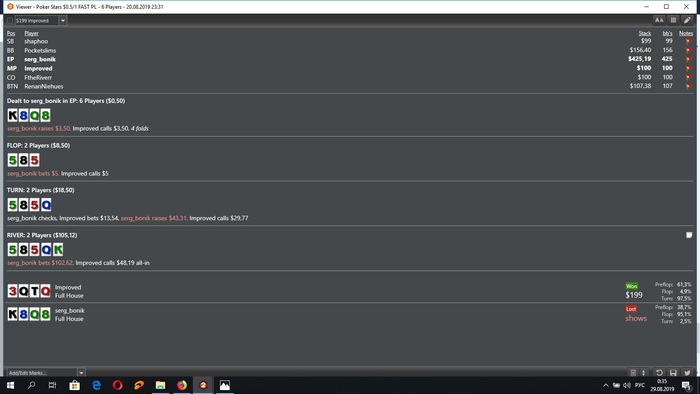The height and width of the screenshot is (394, 700).
Task: Click 'Improved calls $48,19 all-in' text
Action: click(112, 263)
